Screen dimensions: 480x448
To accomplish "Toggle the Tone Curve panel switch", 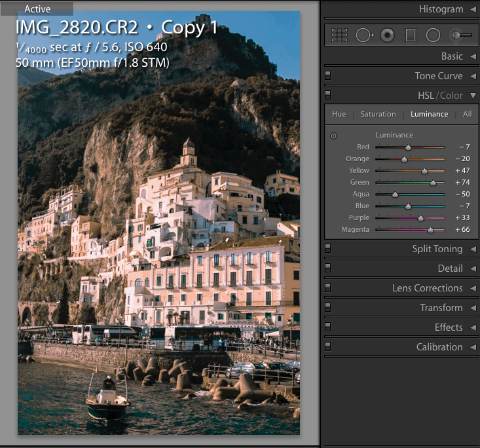I will pyautogui.click(x=328, y=75).
